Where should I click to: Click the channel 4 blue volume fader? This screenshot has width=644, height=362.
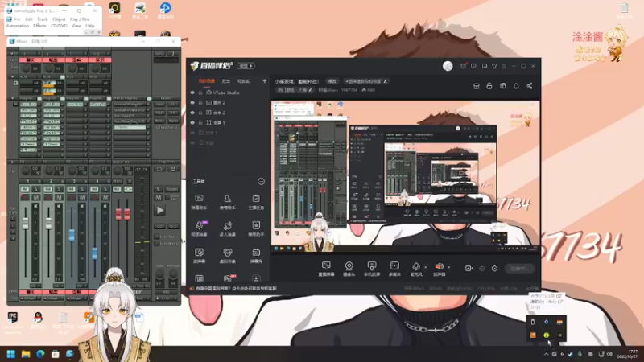pyautogui.click(x=94, y=253)
